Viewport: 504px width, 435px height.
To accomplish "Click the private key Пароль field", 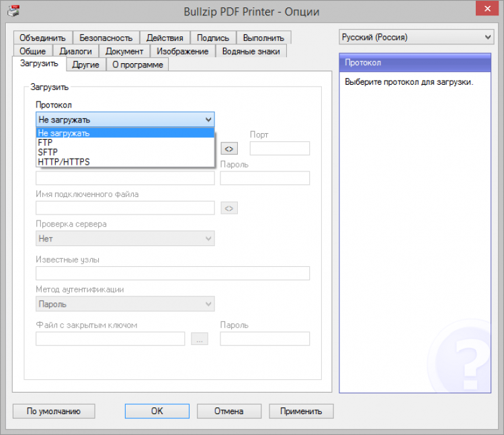I will (x=265, y=339).
